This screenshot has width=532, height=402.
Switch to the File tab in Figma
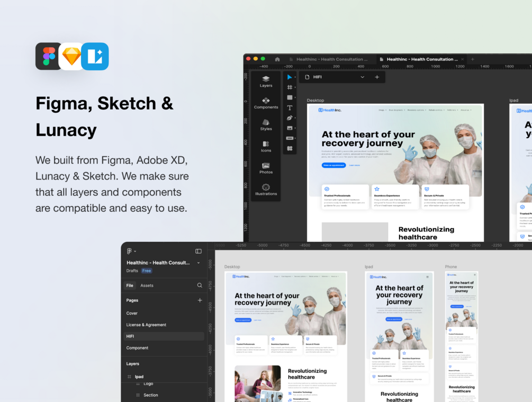point(130,285)
